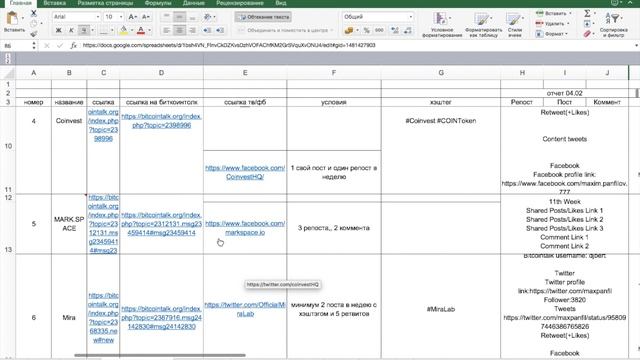Click the decrease indent icon
This screenshot has width=640, height=360.
(x=207, y=30)
